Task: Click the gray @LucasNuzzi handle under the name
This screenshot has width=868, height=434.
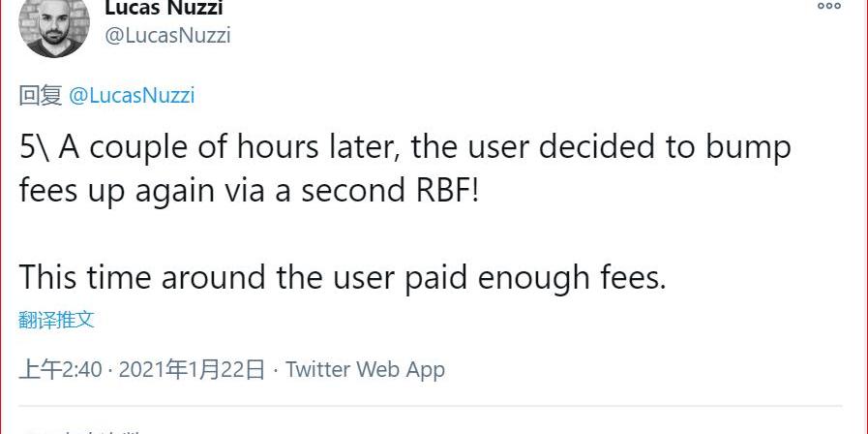Action: click(x=166, y=36)
